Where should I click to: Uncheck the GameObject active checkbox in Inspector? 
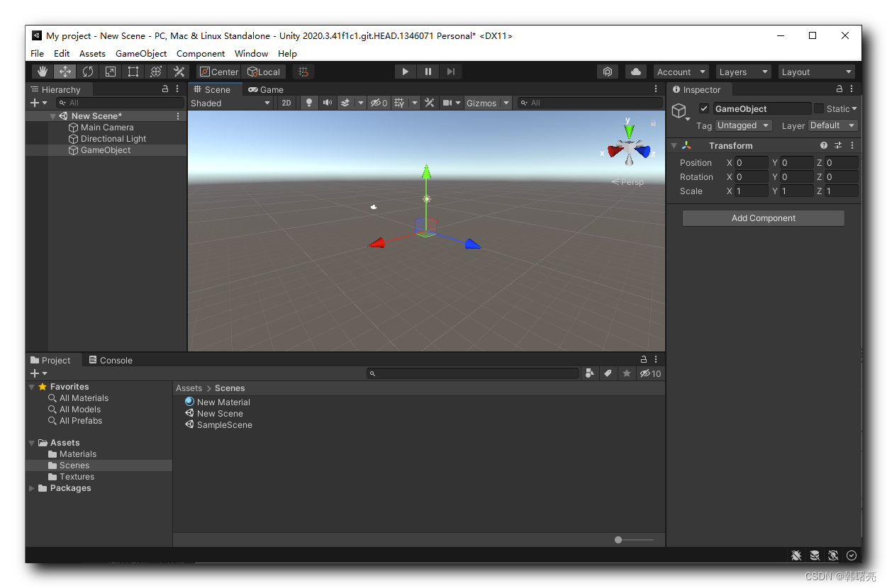coord(704,108)
